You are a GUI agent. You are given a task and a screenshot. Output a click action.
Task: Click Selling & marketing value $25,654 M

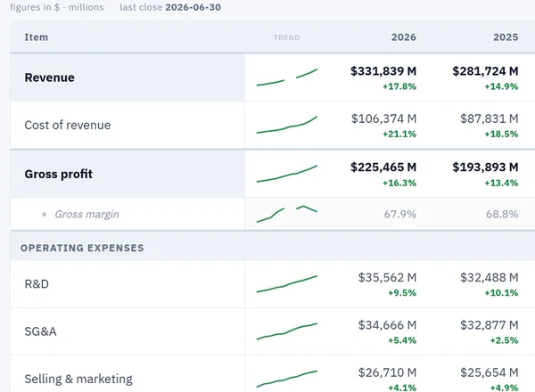coord(490,372)
